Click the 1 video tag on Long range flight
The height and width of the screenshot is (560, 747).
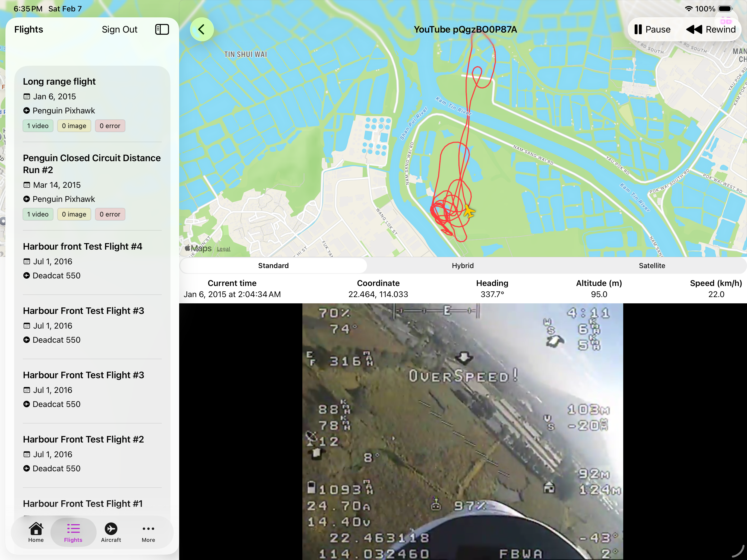point(38,126)
